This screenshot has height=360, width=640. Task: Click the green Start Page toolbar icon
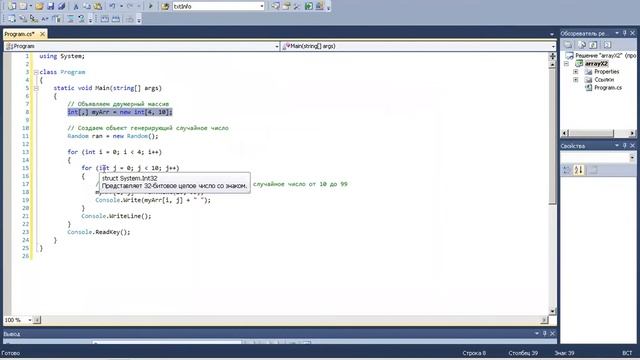coord(309,6)
